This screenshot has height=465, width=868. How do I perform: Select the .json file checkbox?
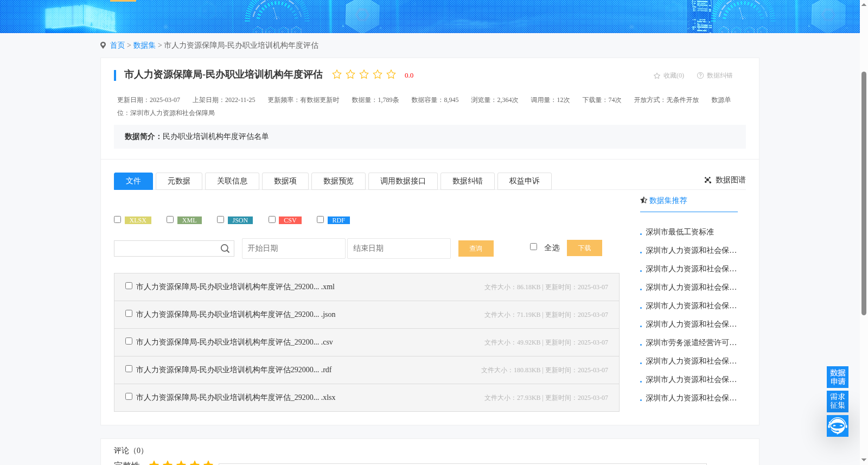129,313
